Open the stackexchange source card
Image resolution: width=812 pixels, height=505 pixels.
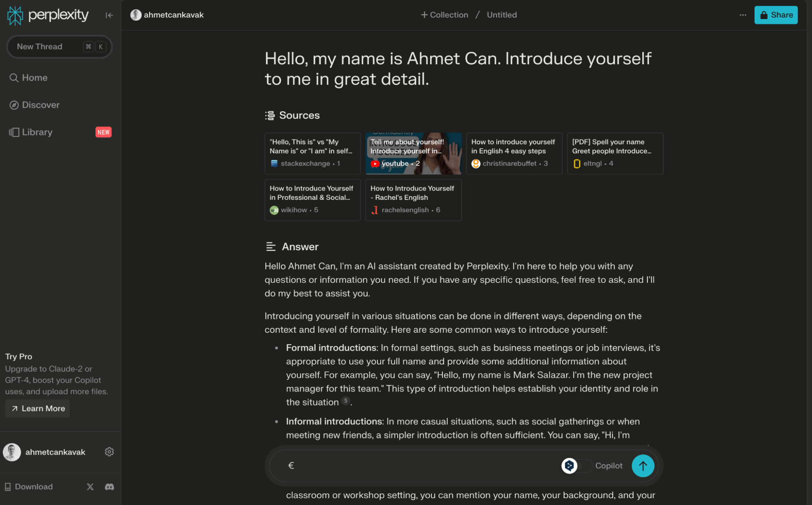(x=312, y=154)
